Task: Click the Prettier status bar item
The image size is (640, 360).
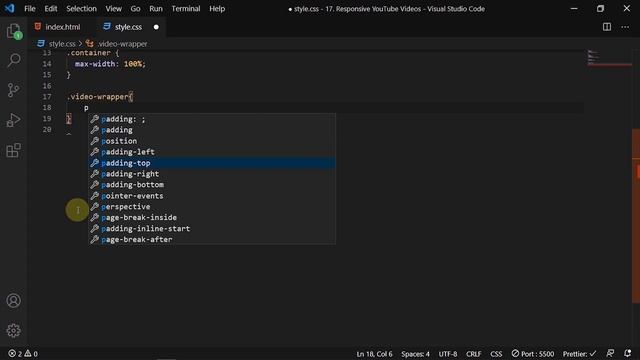Action: tap(579, 354)
